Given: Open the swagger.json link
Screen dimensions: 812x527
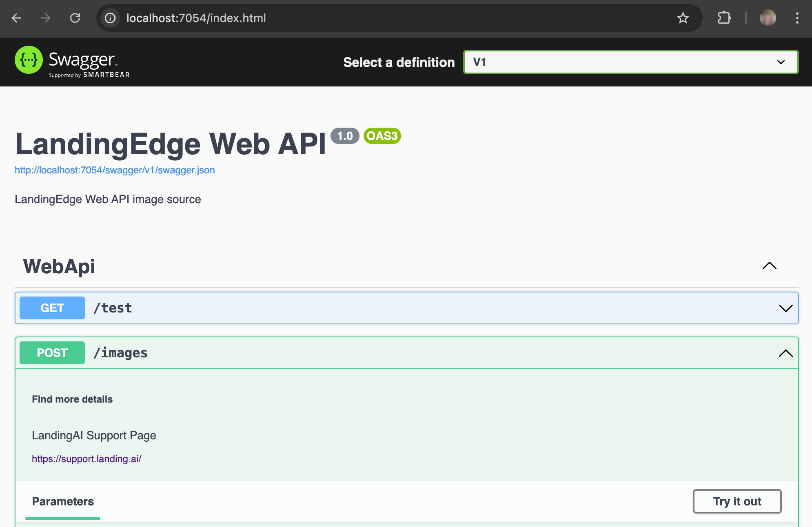Looking at the screenshot, I should [x=115, y=170].
